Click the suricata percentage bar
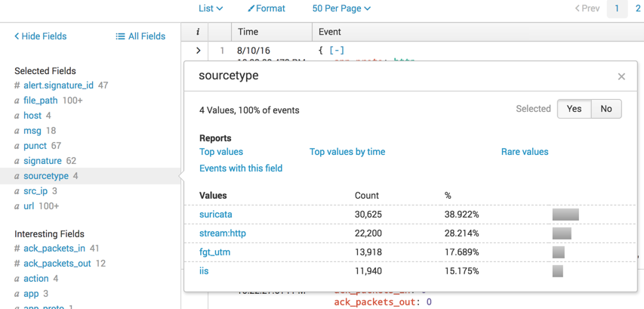The width and height of the screenshot is (644, 309). (565, 215)
